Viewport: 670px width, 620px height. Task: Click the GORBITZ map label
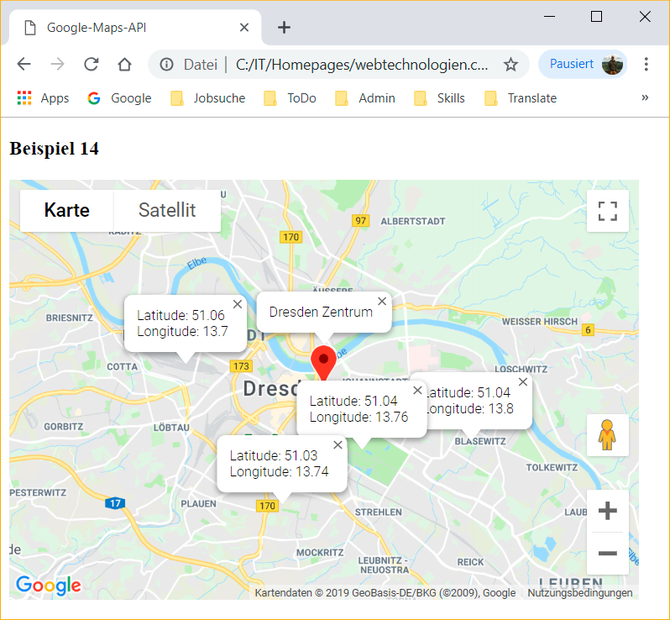click(x=63, y=426)
